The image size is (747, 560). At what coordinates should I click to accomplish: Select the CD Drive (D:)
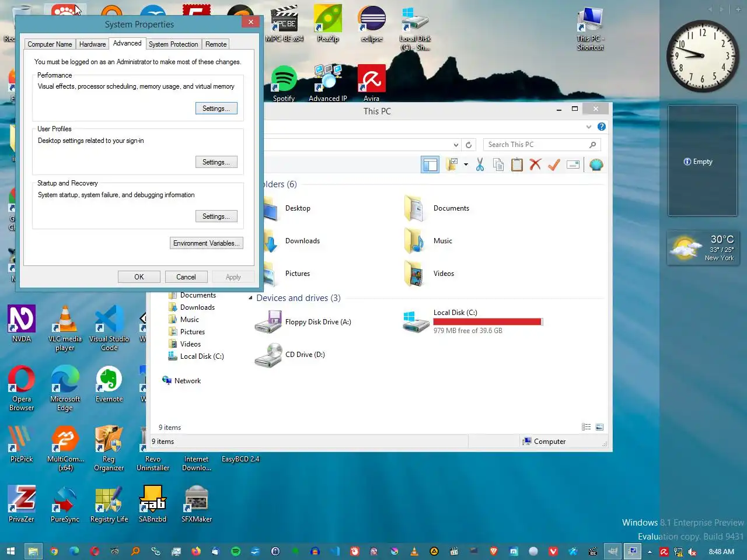tap(290, 355)
